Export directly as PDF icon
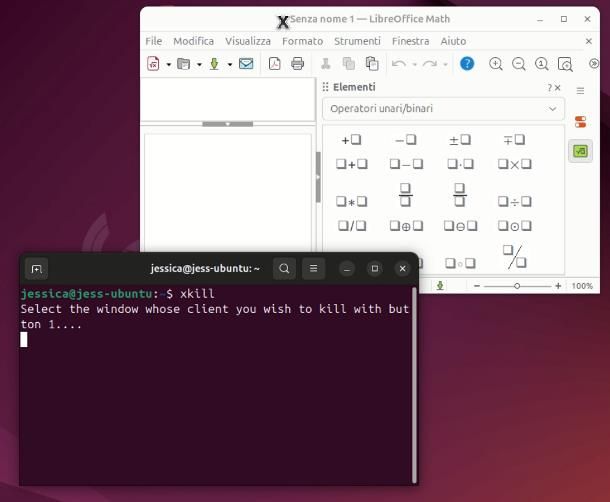 pos(275,63)
